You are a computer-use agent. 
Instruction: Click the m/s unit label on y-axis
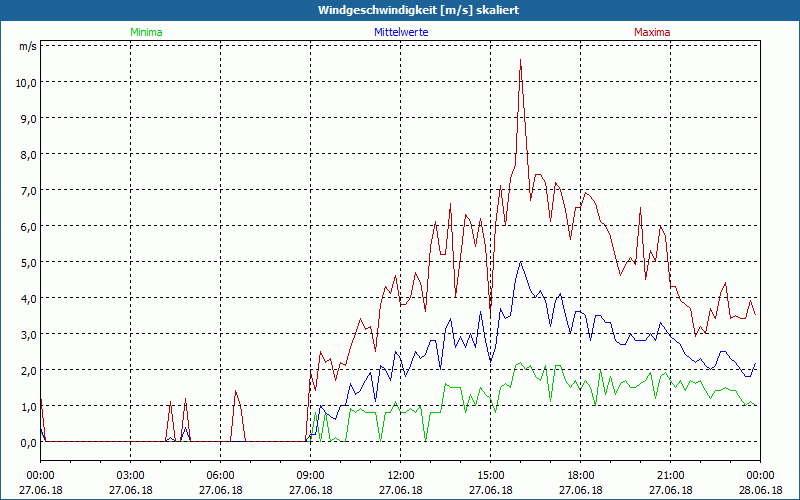28,46
